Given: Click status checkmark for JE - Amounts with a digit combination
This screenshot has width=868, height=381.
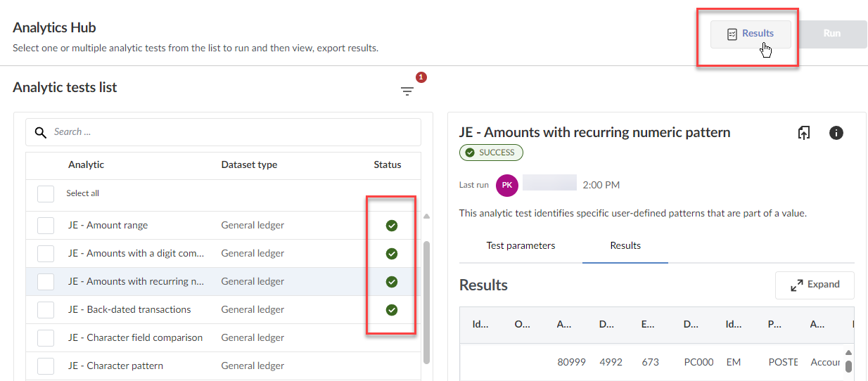Looking at the screenshot, I should click(392, 254).
